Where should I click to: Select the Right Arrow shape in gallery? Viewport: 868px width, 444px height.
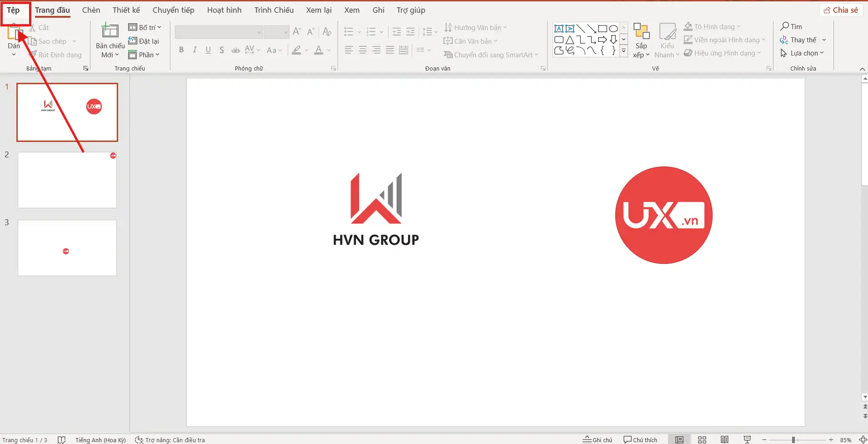603,40
